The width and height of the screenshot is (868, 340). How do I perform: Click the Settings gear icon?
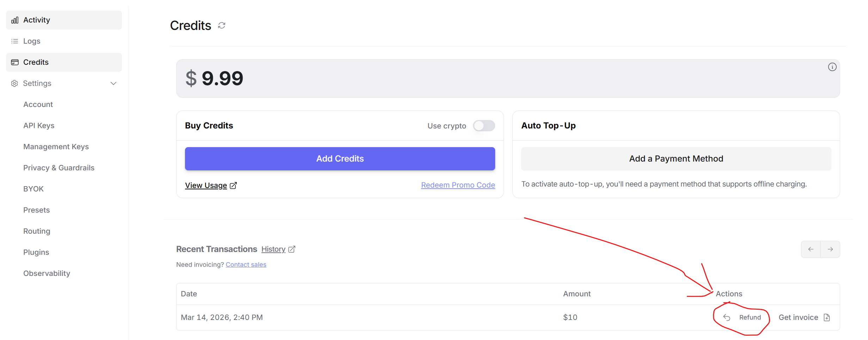tap(14, 83)
